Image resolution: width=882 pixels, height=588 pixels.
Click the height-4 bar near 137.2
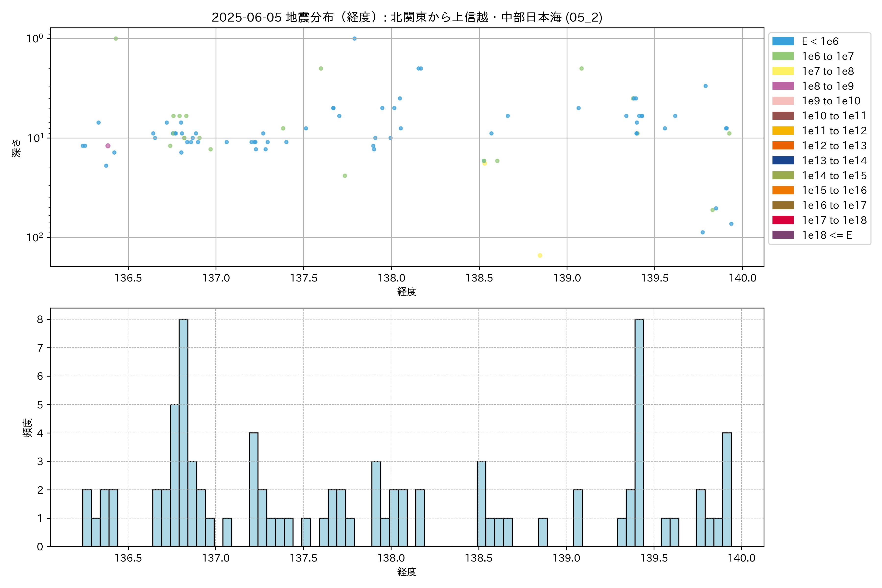[x=254, y=489]
